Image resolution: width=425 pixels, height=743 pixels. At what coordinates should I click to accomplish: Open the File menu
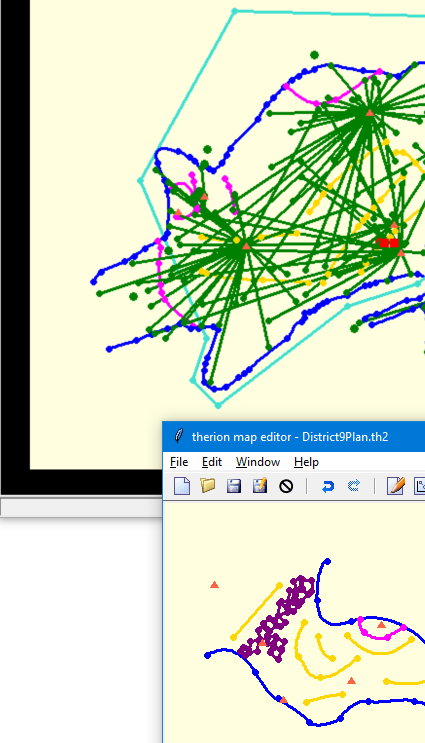pos(179,462)
